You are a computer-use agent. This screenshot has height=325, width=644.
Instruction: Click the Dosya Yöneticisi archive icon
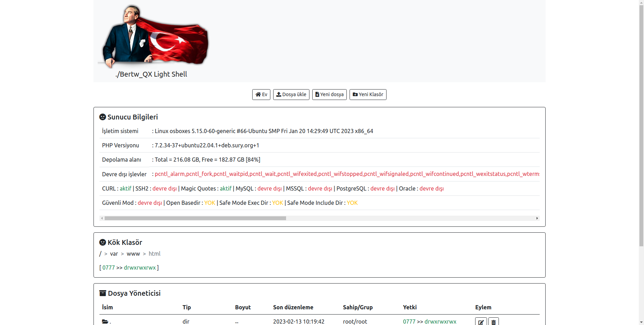pos(103,293)
